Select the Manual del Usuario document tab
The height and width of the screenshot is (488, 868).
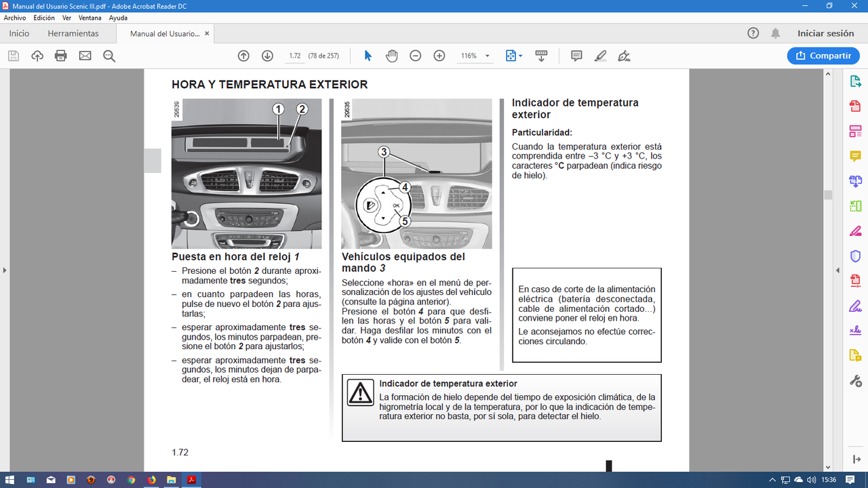(165, 33)
